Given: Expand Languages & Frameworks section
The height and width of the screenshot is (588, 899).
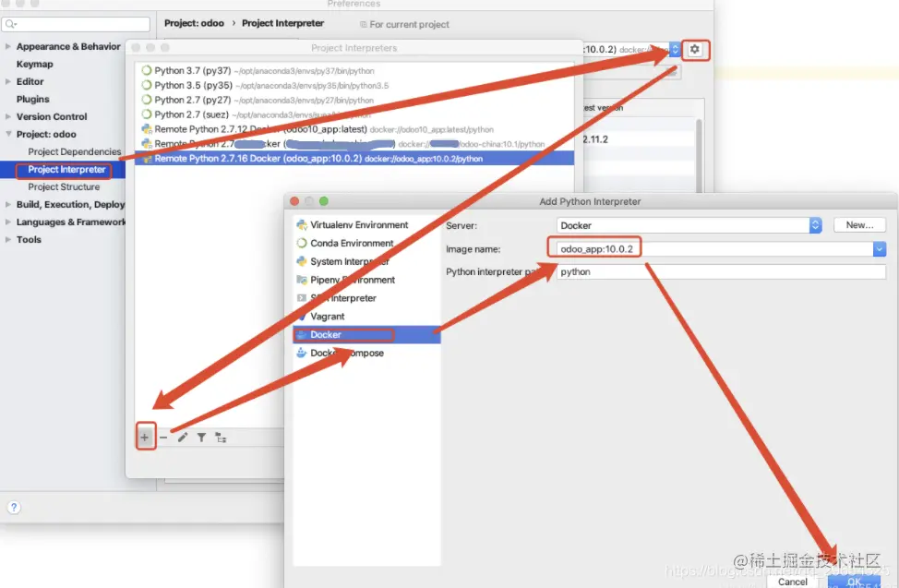Looking at the screenshot, I should click(x=8, y=222).
